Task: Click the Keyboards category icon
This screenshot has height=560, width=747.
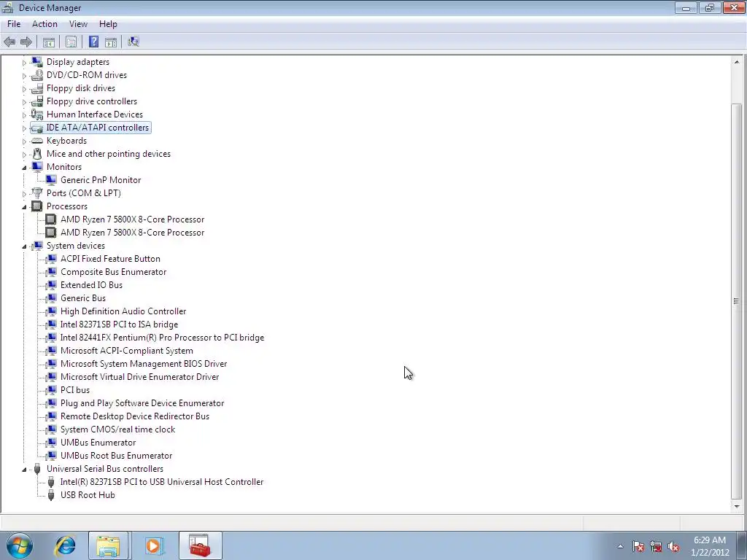Action: 36,141
